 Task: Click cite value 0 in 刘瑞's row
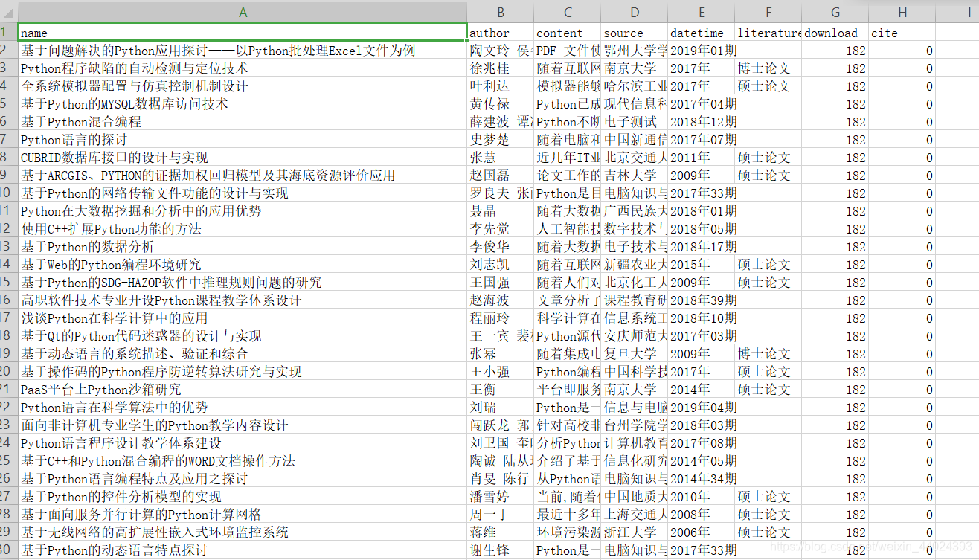[902, 408]
